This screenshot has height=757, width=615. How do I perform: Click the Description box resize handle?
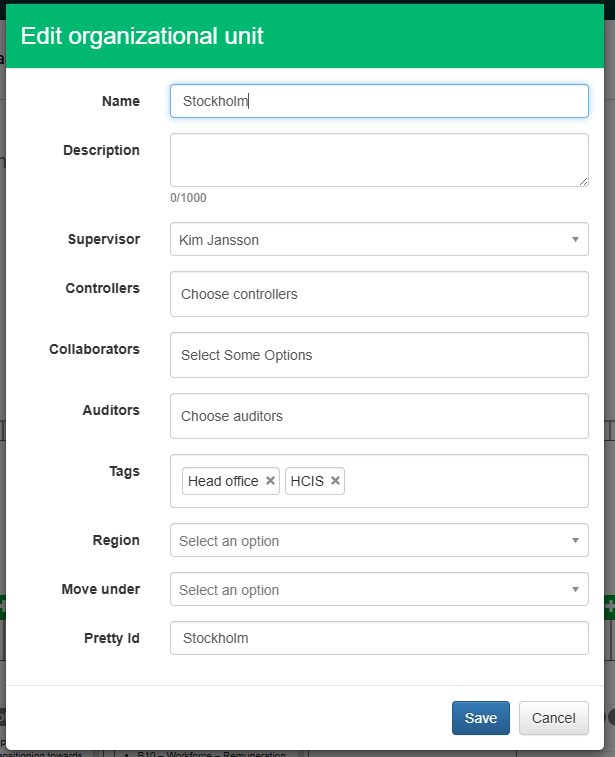pos(583,181)
